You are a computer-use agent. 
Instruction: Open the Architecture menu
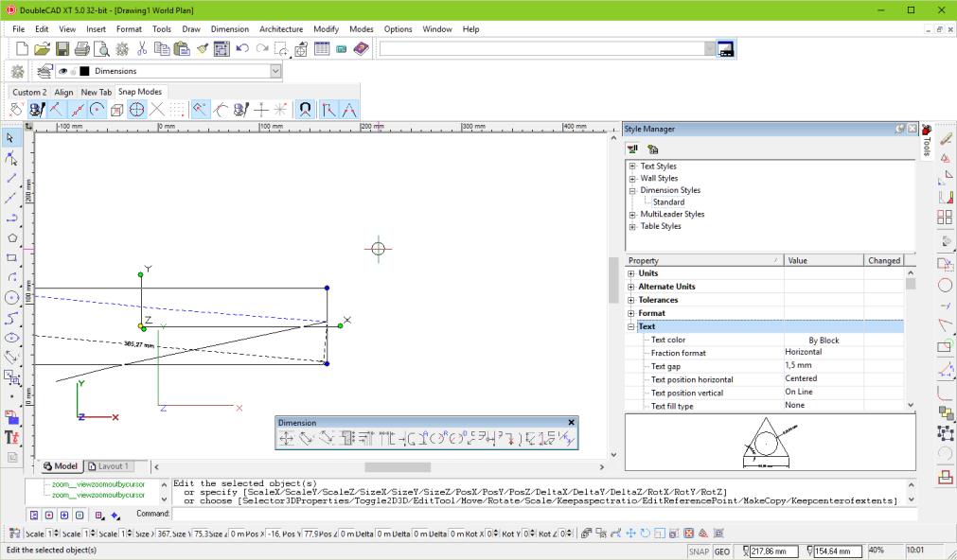pyautogui.click(x=281, y=28)
